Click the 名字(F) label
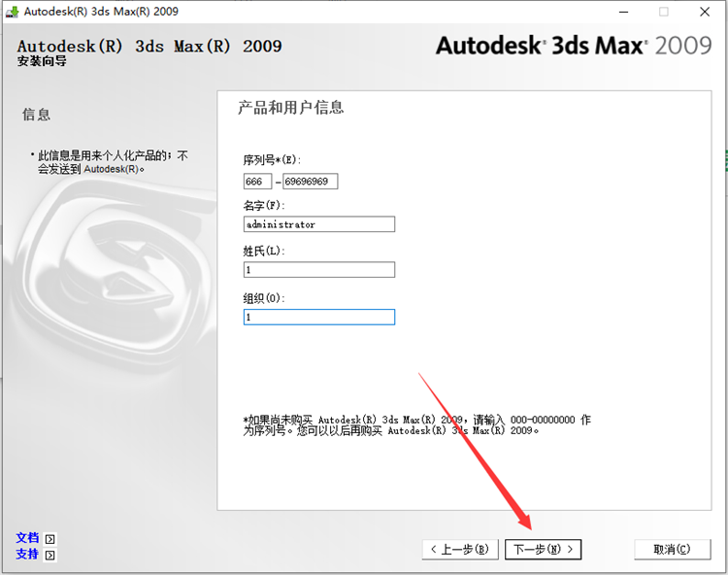 [x=264, y=205]
